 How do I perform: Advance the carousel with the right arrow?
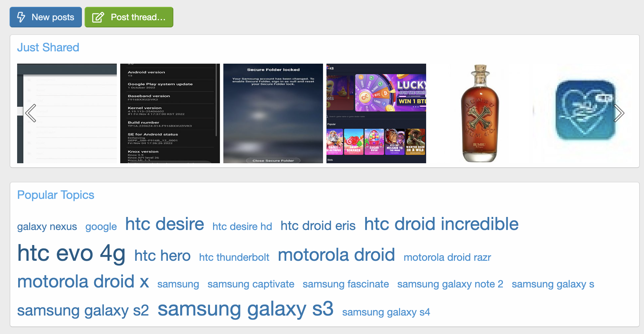coord(619,113)
